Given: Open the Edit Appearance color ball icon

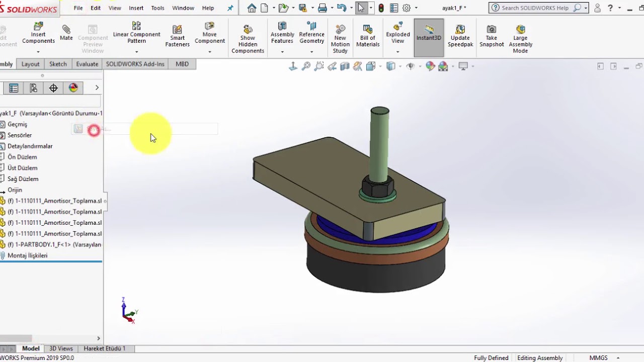Looking at the screenshot, I should coord(430,66).
